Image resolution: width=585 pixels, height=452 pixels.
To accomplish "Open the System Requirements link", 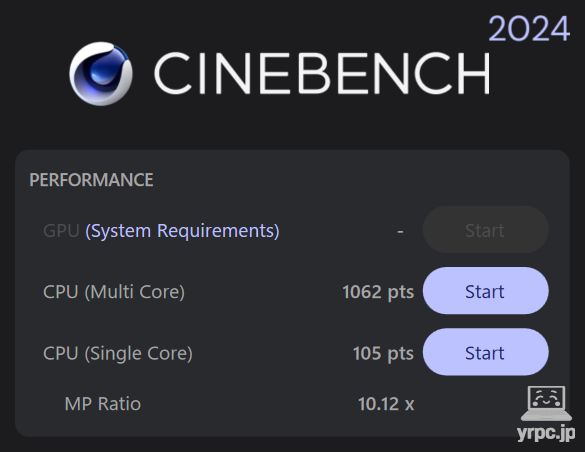I will (x=182, y=231).
